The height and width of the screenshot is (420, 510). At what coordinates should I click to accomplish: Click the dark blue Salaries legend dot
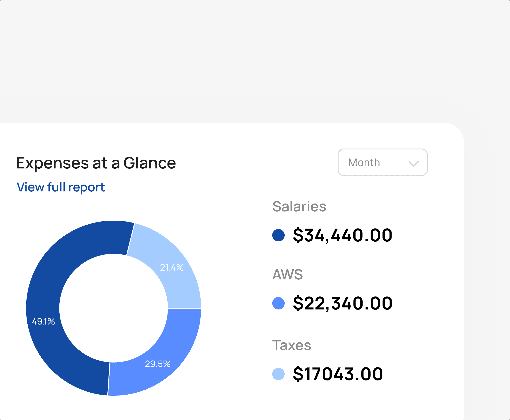[x=278, y=235]
